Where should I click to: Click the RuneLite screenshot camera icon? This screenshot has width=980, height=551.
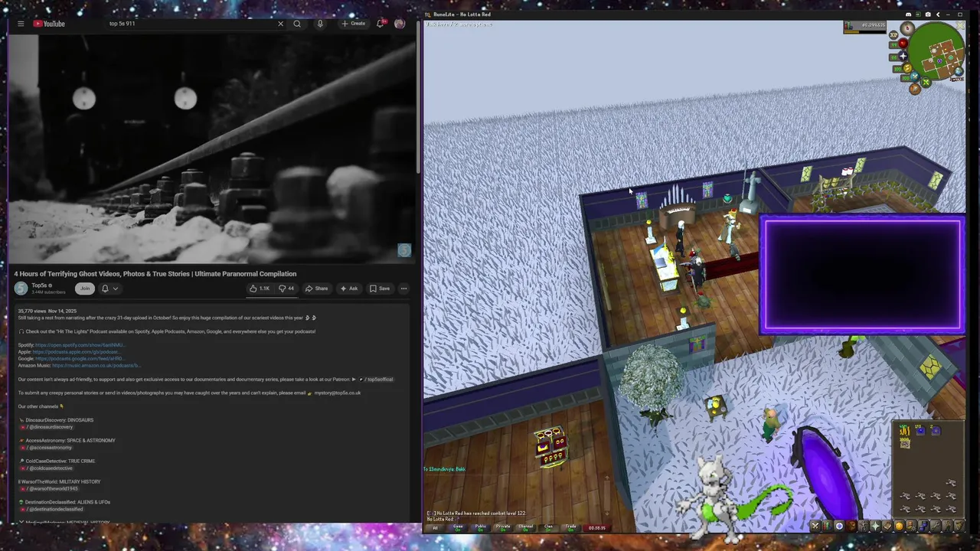928,15
